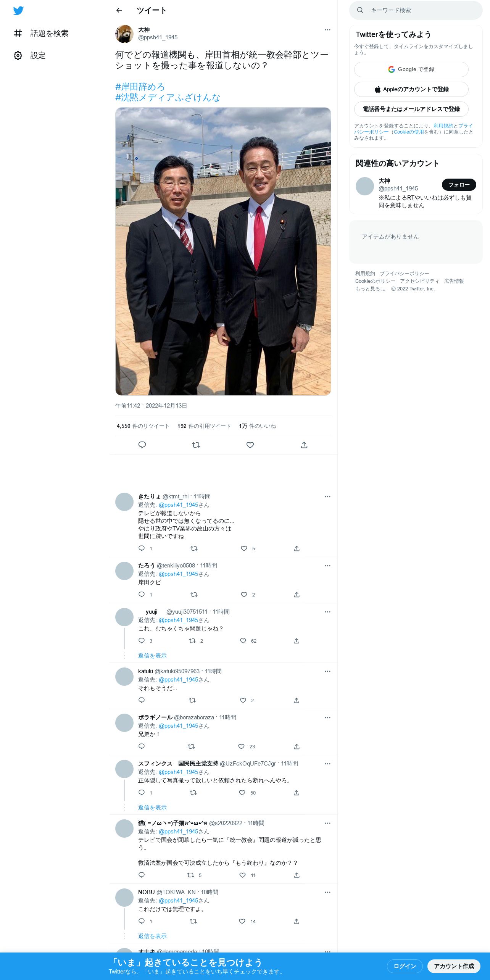Retweet the reply from きたりょ
This screenshot has width=490, height=980.
click(194, 548)
